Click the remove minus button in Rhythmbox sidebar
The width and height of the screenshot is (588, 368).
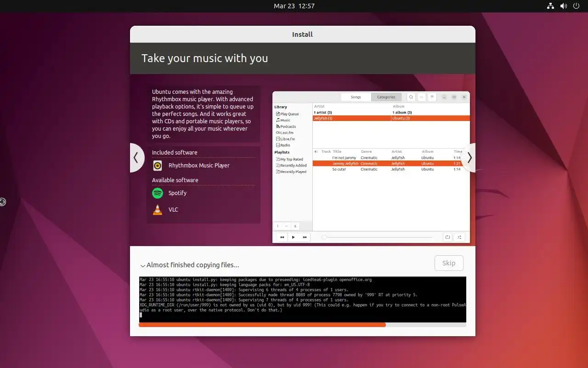(x=287, y=226)
